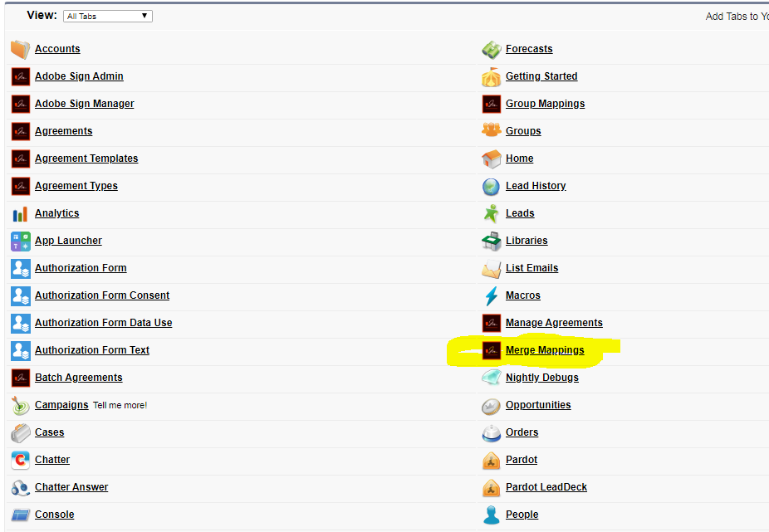Viewport: 769px width, 532px height.
Task: Click Tell me more! beside Campaigns
Action: click(x=120, y=406)
